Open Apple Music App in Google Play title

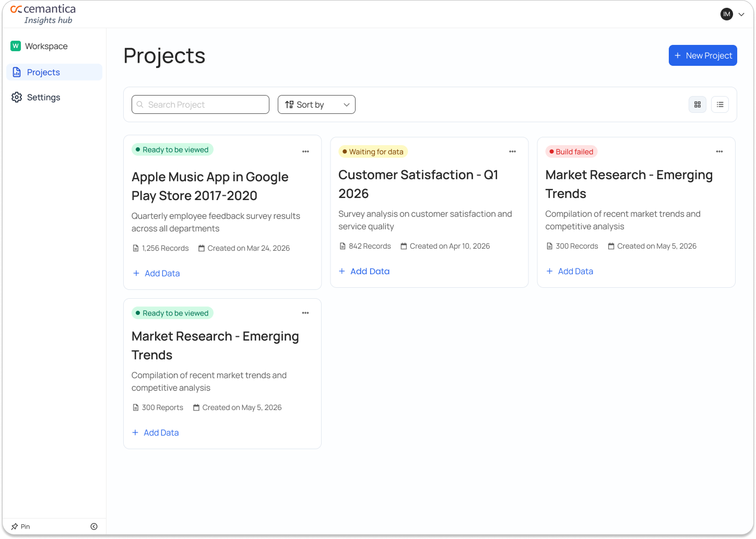210,186
